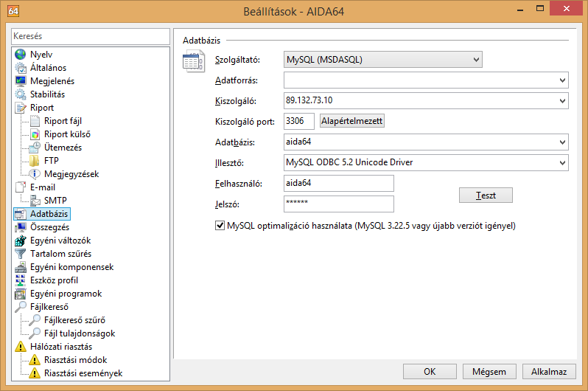The image size is (588, 391).
Task: Select Stabilitás in the tree
Action: point(47,94)
